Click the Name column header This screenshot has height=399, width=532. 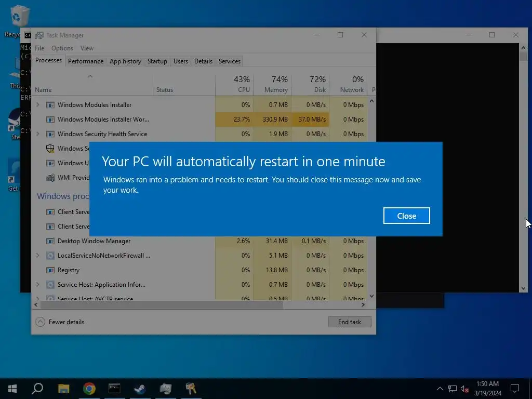(92, 85)
